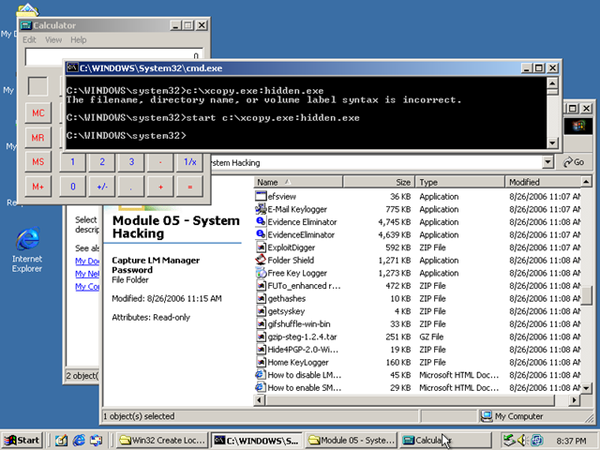Select the gethashes ZIP icon
The image size is (600, 450).
click(261, 298)
